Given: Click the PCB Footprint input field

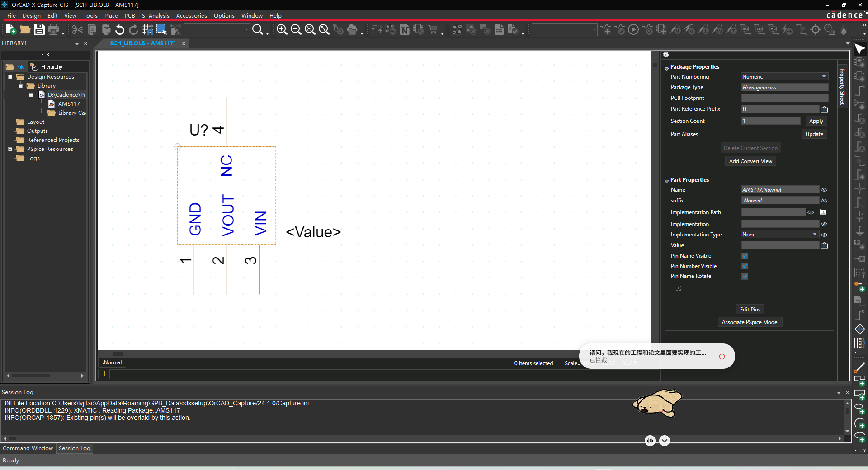Looking at the screenshot, I should pos(785,98).
